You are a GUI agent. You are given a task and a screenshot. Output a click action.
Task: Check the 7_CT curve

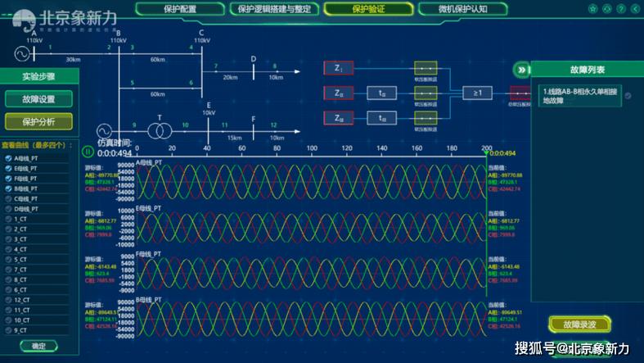[x=8, y=270]
